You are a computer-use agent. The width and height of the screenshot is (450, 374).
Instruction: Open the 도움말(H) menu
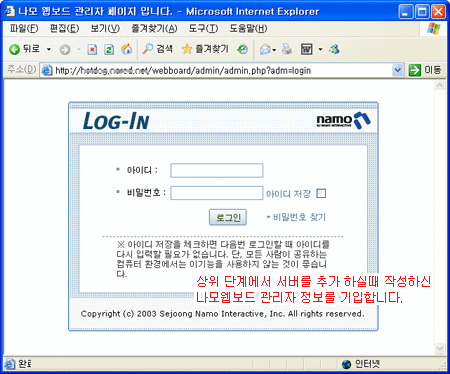click(x=248, y=29)
